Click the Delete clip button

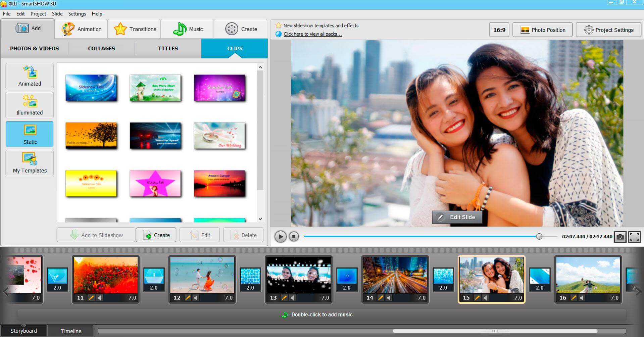(x=243, y=235)
